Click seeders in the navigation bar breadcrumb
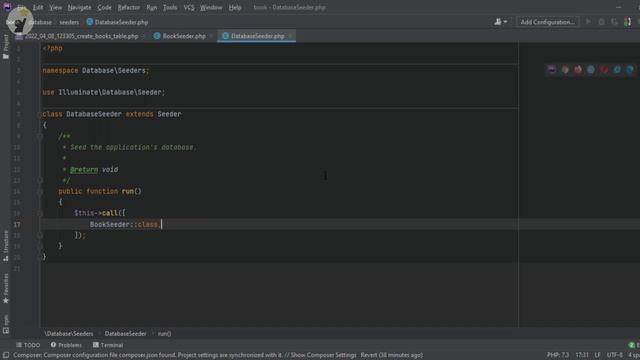640x360 pixels. [x=69, y=22]
